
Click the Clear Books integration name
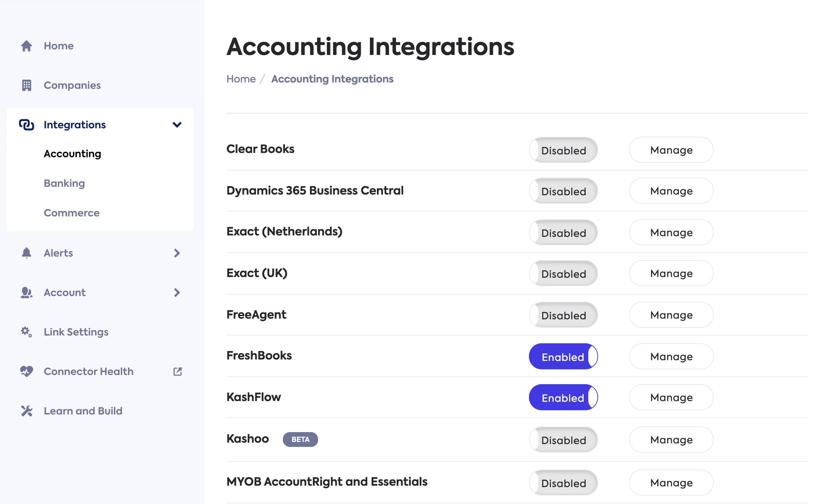pos(260,149)
